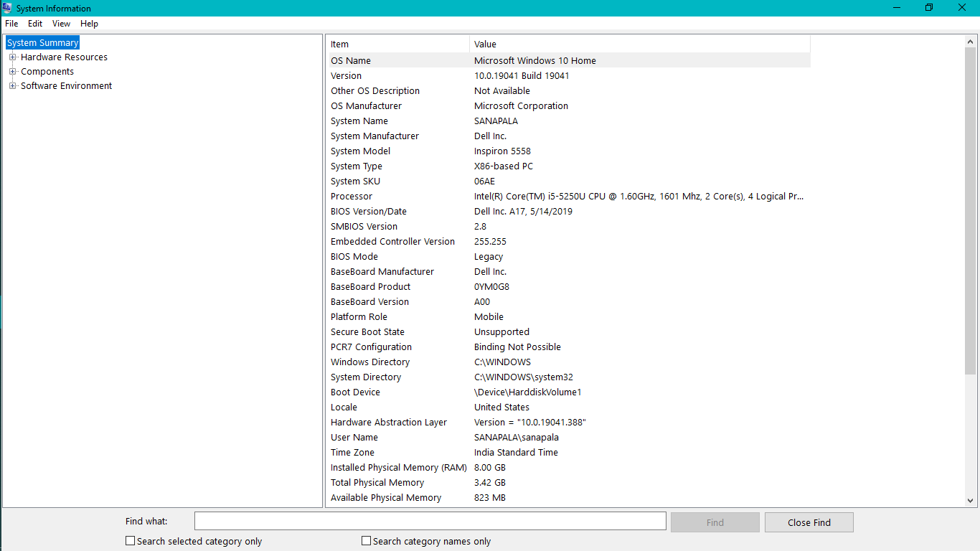Open the Edit menu

point(35,24)
